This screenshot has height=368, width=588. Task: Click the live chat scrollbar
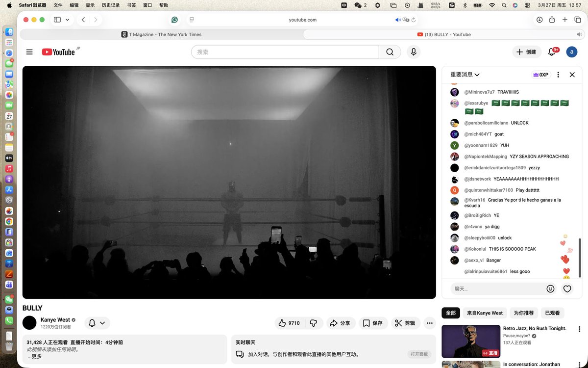[580, 258]
